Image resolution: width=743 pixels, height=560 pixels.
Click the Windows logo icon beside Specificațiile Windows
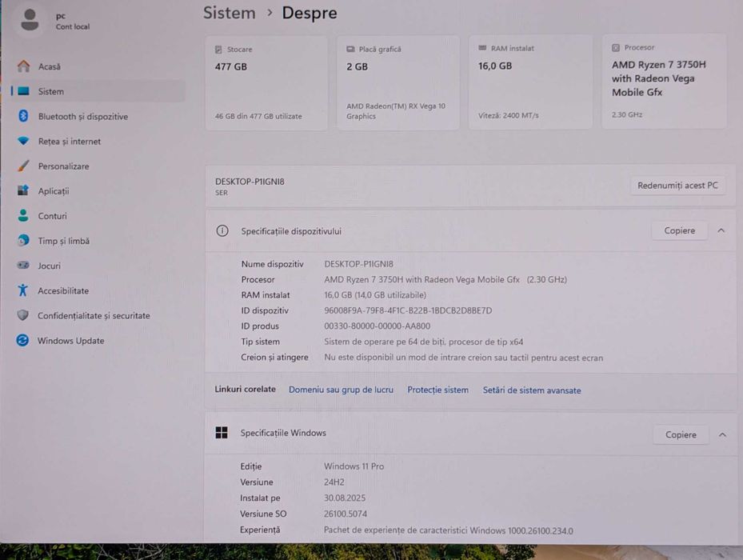(222, 433)
